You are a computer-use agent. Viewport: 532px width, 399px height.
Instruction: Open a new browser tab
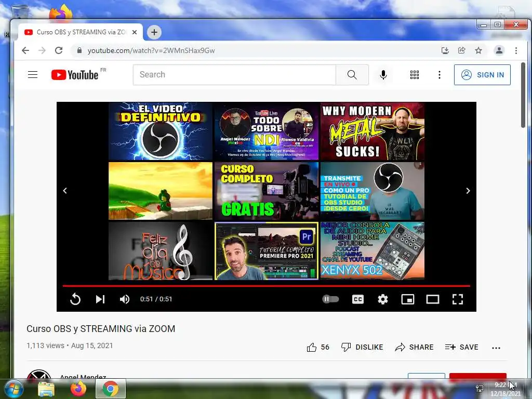tap(154, 32)
